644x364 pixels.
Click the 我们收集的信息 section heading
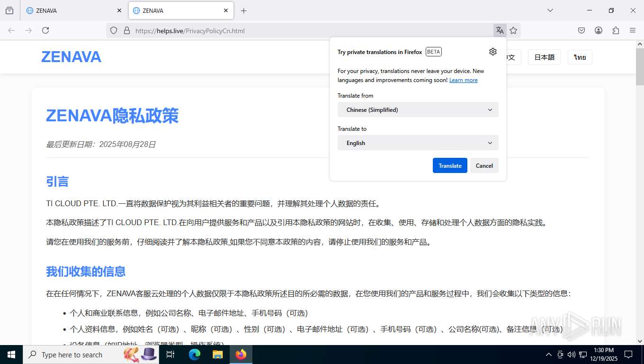tap(86, 272)
